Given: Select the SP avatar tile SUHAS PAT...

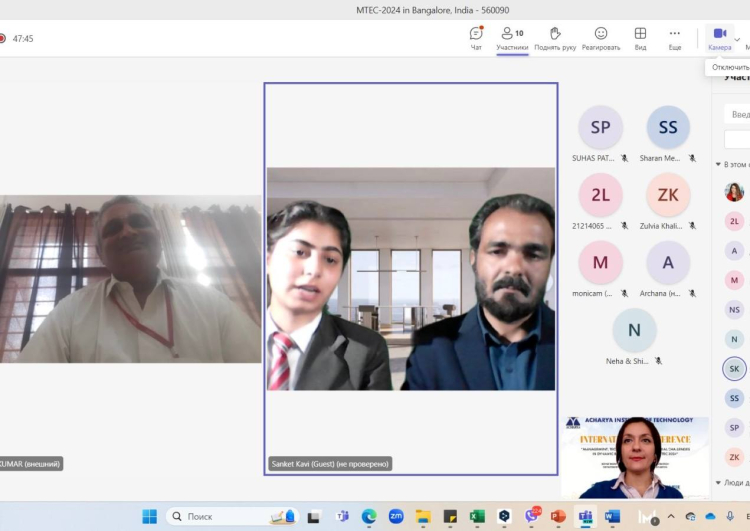Looking at the screenshot, I should [600, 128].
